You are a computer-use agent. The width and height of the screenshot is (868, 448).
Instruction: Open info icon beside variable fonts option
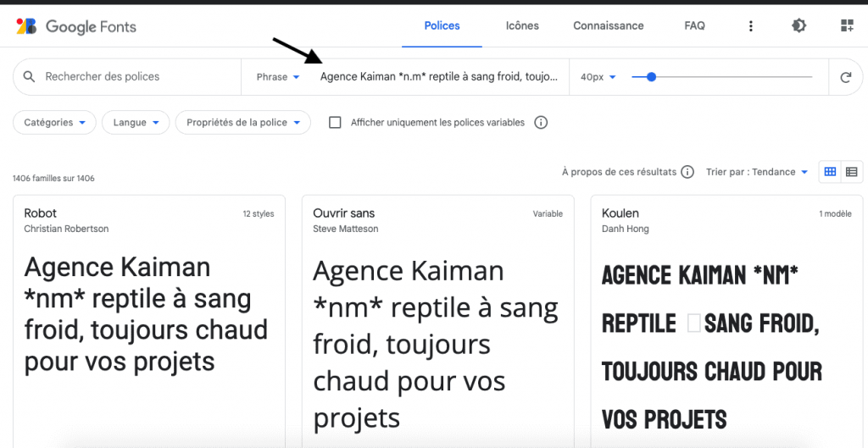pyautogui.click(x=541, y=123)
